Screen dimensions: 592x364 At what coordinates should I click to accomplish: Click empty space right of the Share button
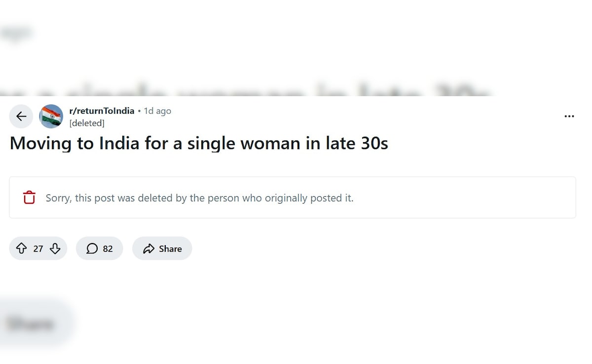[345, 249]
